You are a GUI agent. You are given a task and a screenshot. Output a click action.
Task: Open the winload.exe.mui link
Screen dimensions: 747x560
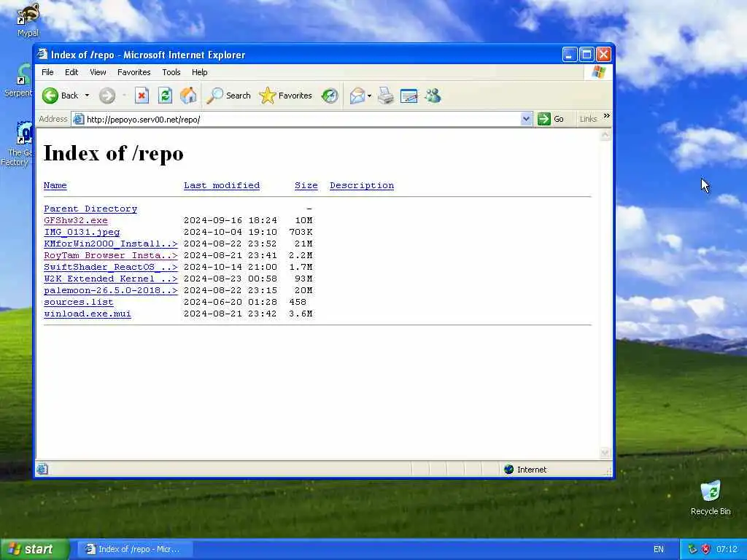pyautogui.click(x=88, y=314)
